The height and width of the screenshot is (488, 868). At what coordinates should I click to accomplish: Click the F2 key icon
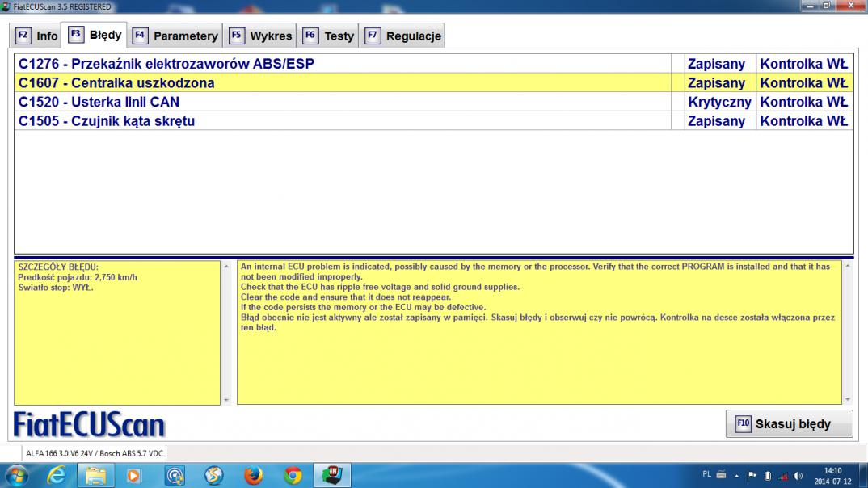coord(23,36)
